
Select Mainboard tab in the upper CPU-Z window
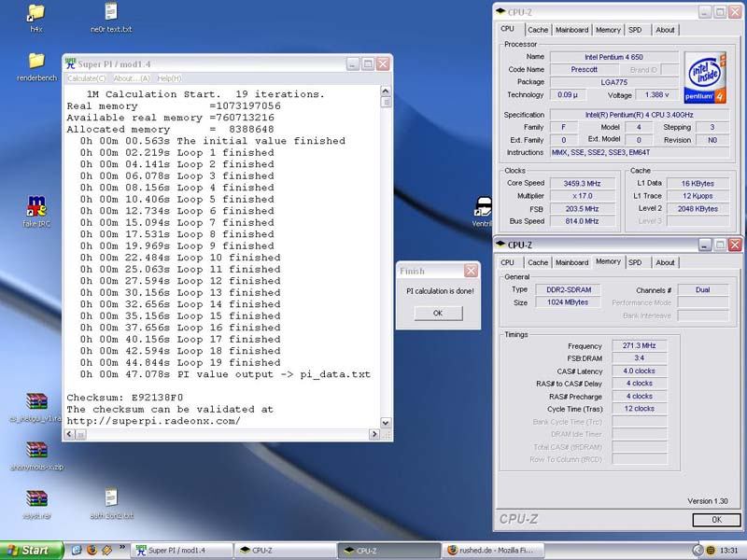[571, 30]
